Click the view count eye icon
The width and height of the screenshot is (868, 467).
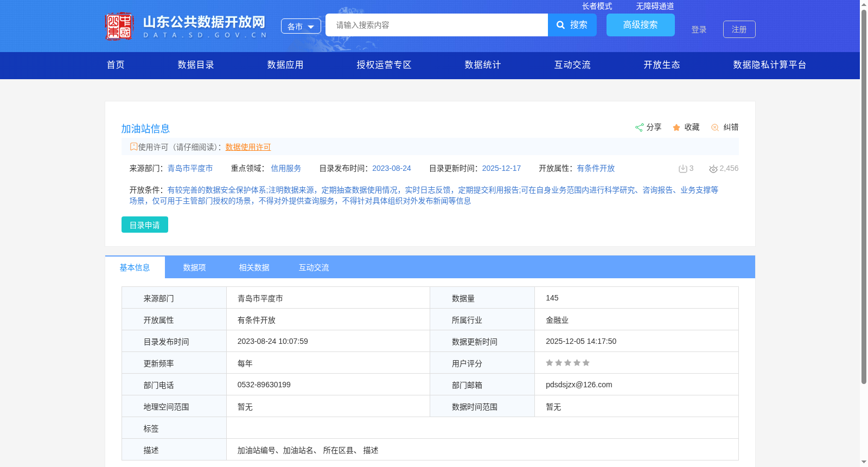[713, 169]
